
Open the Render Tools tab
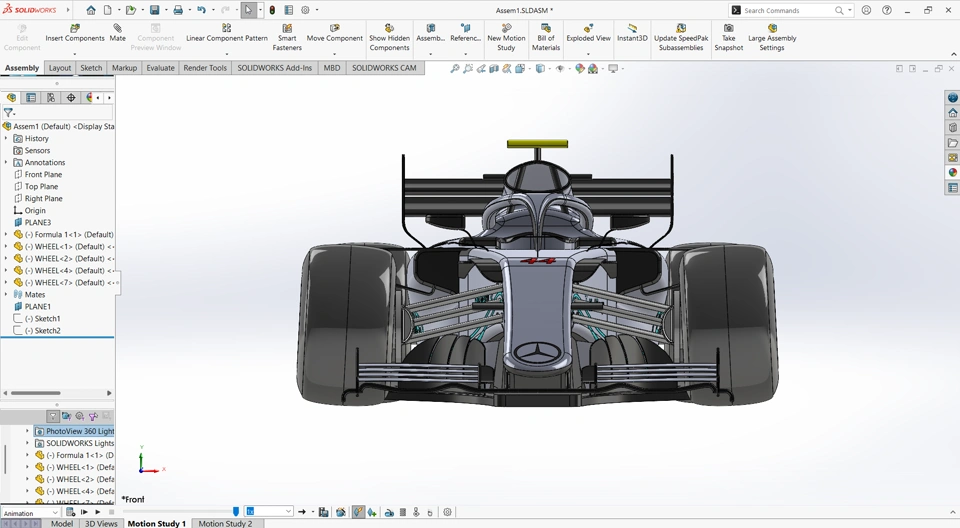(x=205, y=68)
